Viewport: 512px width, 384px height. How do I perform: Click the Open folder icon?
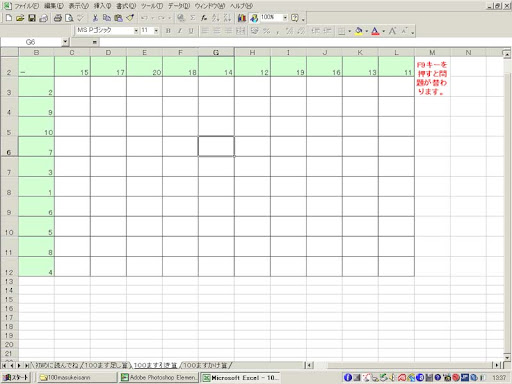(20, 18)
